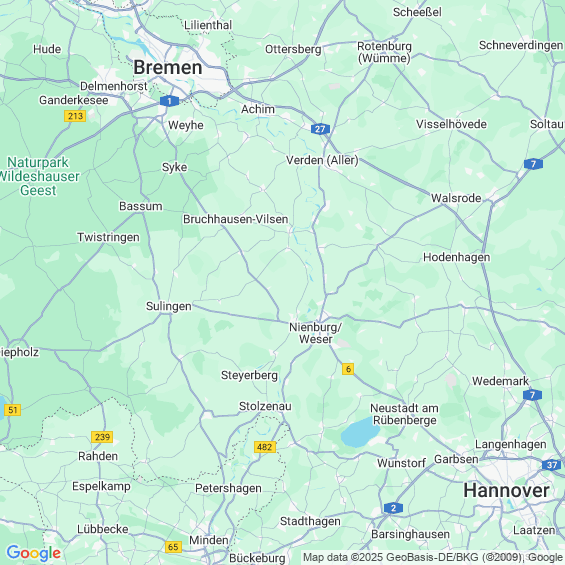Viewport: 565px width, 565px height.
Task: Click the Sulingen town label
Action: (169, 306)
